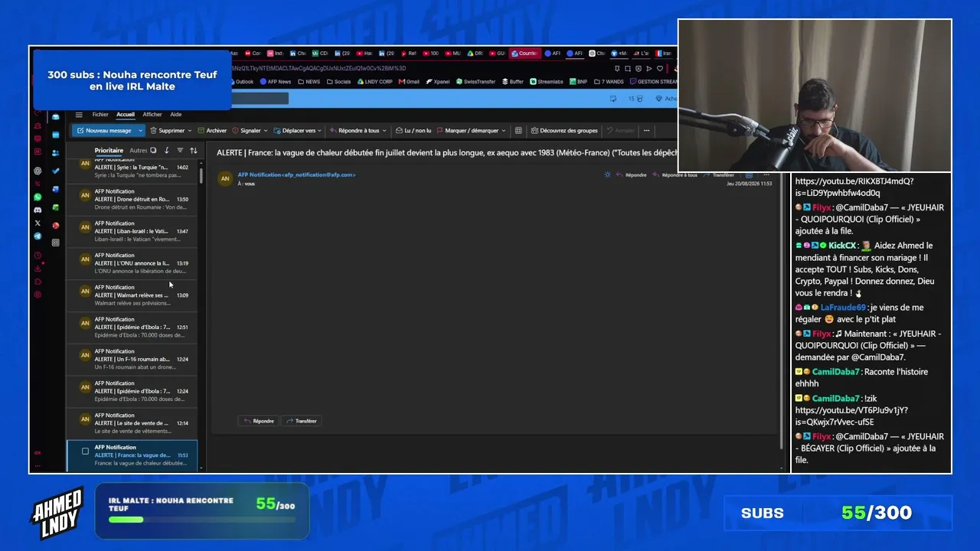Open the PowerPoint app icon in Outlook rail
This screenshot has height=551, width=980.
tap(56, 225)
